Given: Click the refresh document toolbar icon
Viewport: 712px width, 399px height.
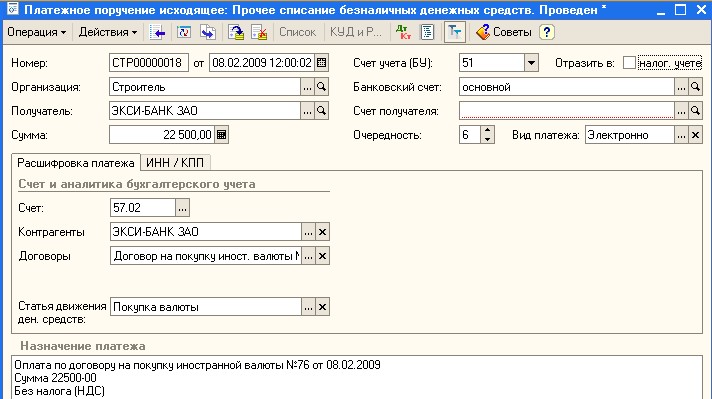Looking at the screenshot, I should pyautogui.click(x=184, y=32).
